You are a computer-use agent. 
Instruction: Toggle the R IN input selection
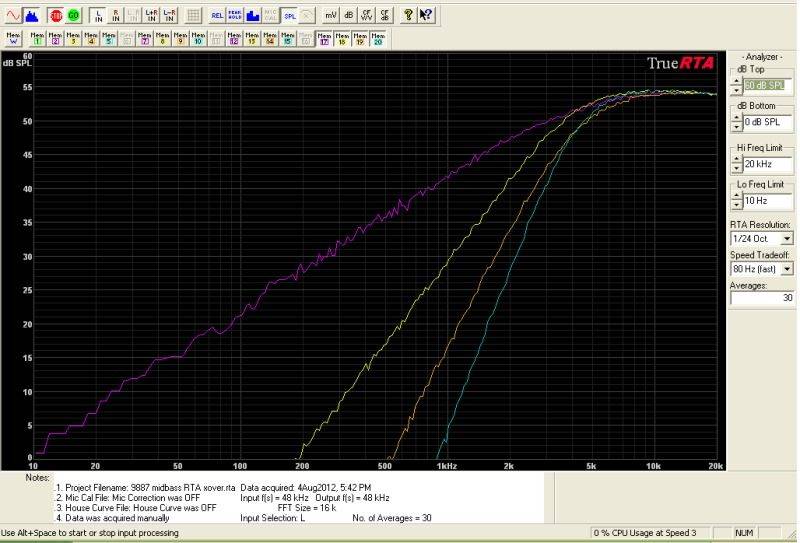pos(116,15)
